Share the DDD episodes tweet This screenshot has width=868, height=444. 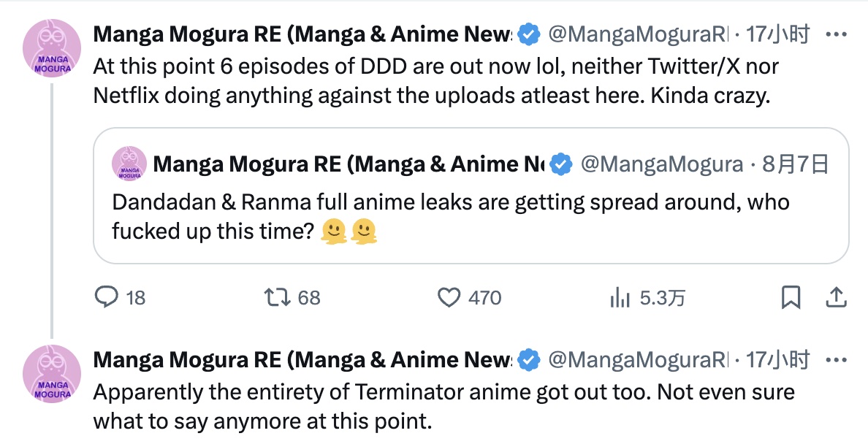point(837,297)
